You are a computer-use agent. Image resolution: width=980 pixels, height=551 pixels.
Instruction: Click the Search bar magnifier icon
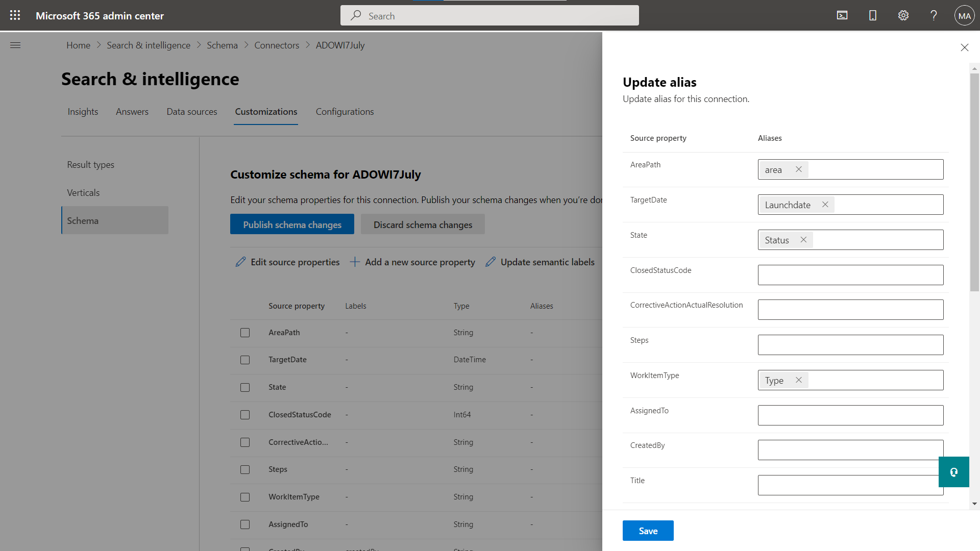click(x=356, y=15)
